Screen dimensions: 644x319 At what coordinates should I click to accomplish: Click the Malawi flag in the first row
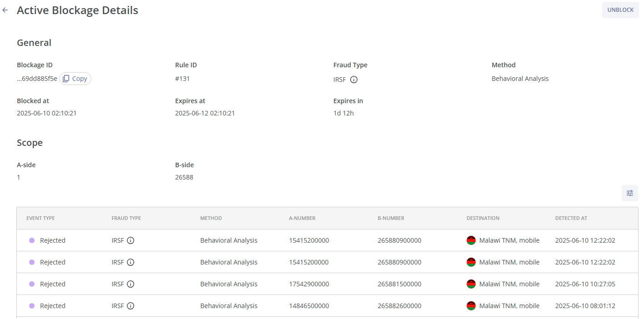click(x=471, y=240)
